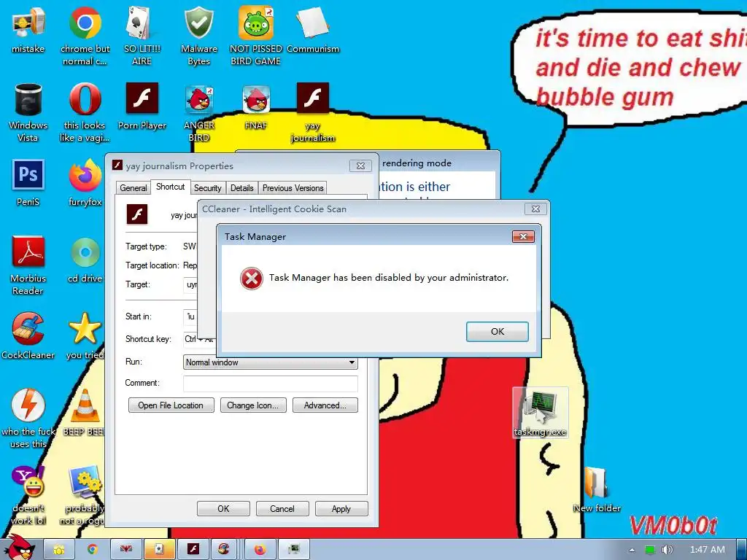Open the Details tab in Properties
The height and width of the screenshot is (560, 747).
tap(242, 188)
